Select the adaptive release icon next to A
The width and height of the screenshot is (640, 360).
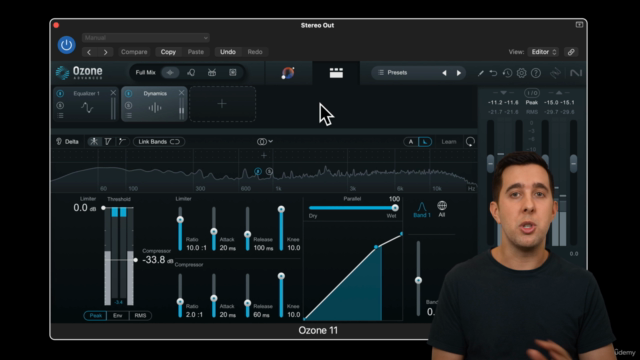point(425,142)
